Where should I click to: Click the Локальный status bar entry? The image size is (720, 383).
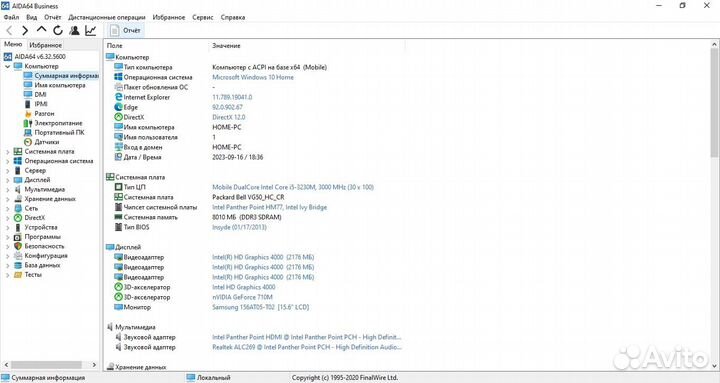(209, 377)
